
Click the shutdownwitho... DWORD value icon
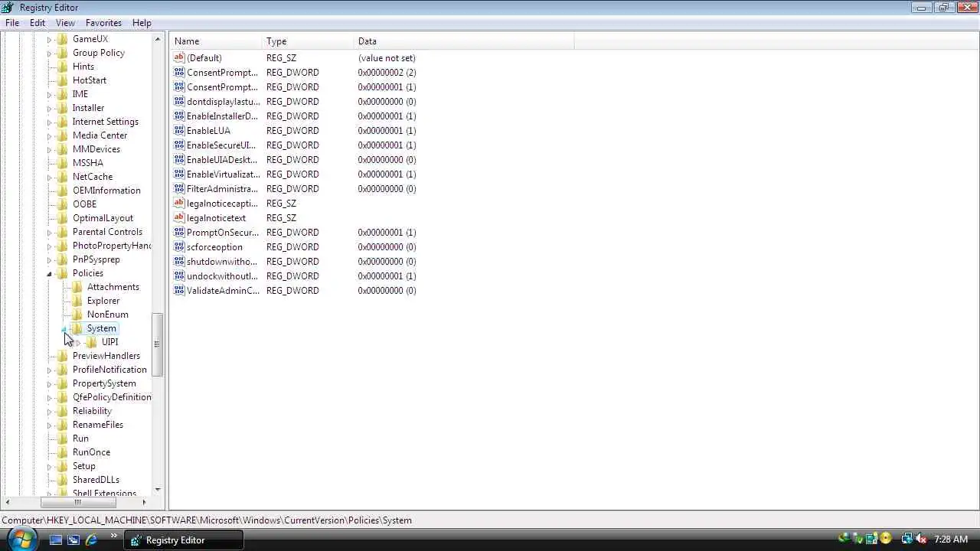179,262
